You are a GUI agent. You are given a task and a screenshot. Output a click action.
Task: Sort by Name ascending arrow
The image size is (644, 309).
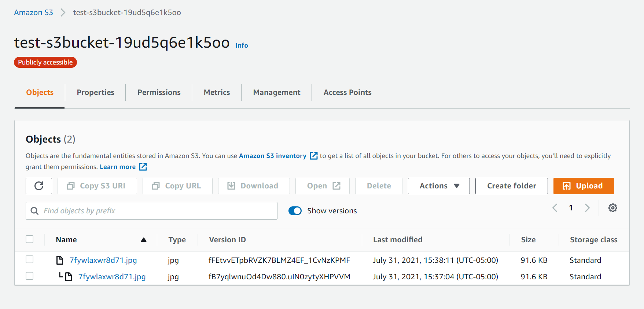point(144,240)
